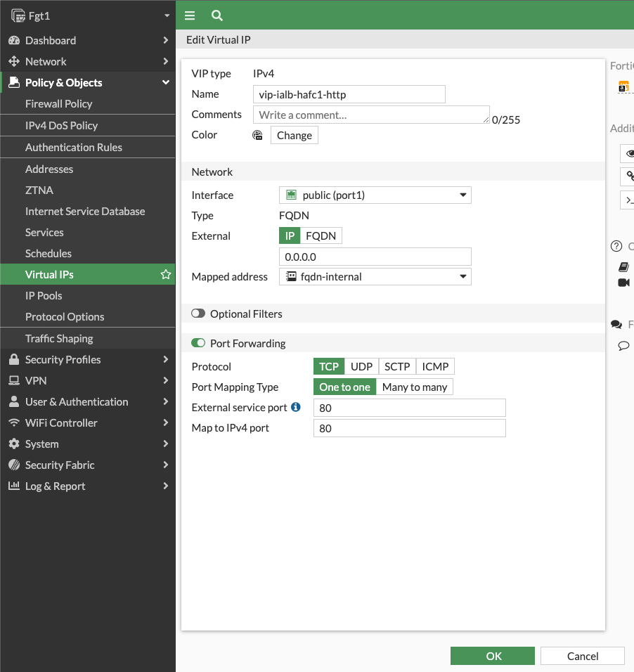Click the single speech bubble icon
The width and height of the screenshot is (634, 672).
623,345
